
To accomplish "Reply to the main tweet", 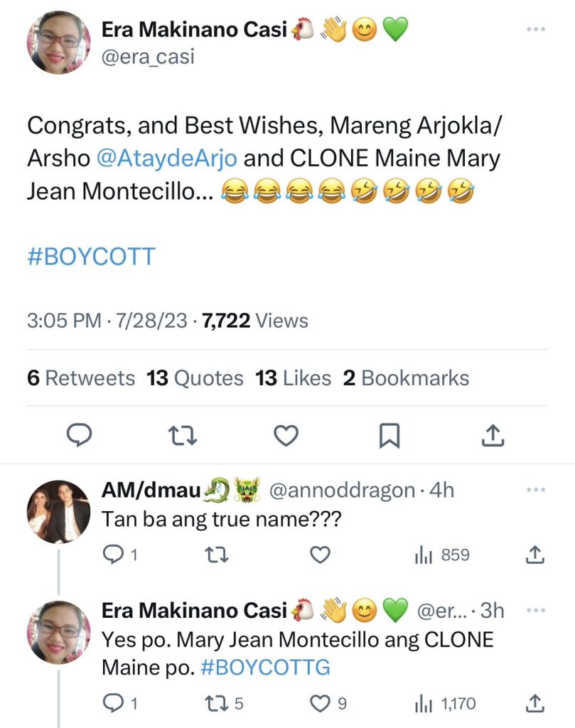I will [x=80, y=435].
